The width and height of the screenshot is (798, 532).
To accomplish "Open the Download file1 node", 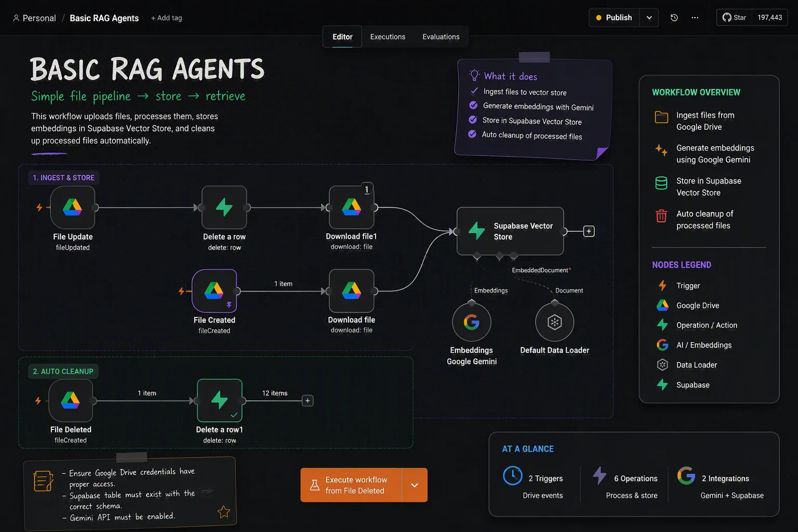I will [352, 207].
